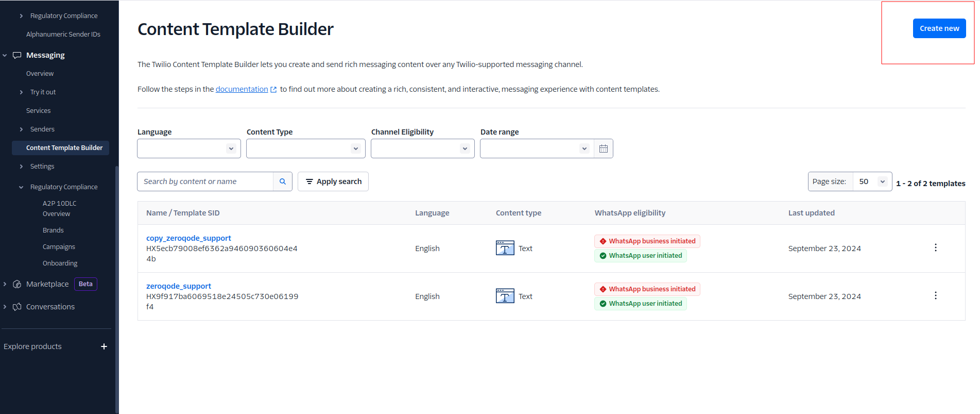
Task: Click the WhatsApp eligibility column header
Action: [x=630, y=213]
